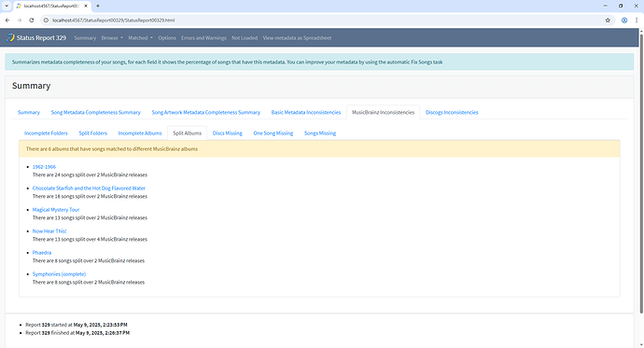Click the Status Report 329 logo icon

coord(10,37)
